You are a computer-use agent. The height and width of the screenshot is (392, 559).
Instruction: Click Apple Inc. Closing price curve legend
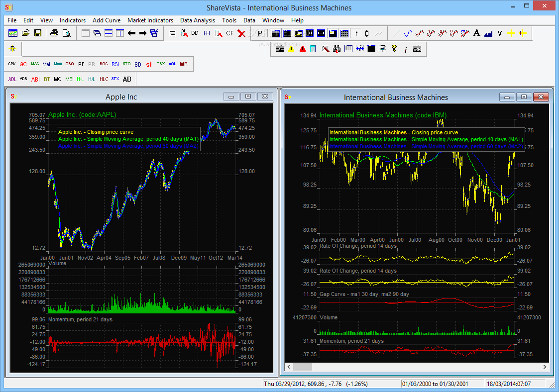click(x=96, y=132)
